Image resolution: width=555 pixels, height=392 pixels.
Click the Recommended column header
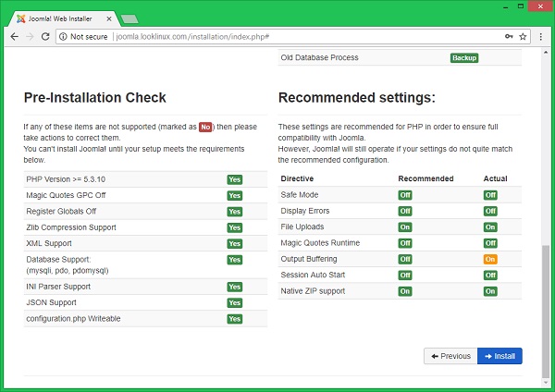point(425,178)
